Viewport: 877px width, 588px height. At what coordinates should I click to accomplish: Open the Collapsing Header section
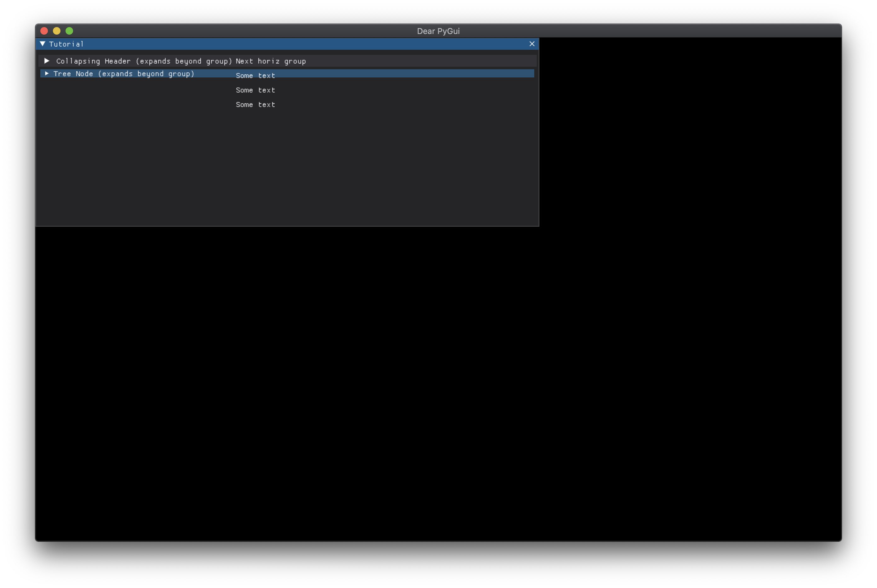pyautogui.click(x=144, y=61)
